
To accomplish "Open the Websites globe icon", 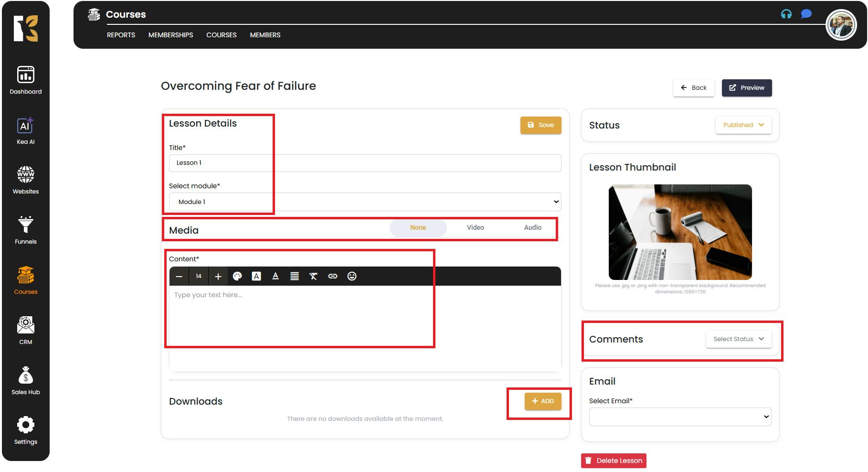I will (25, 175).
